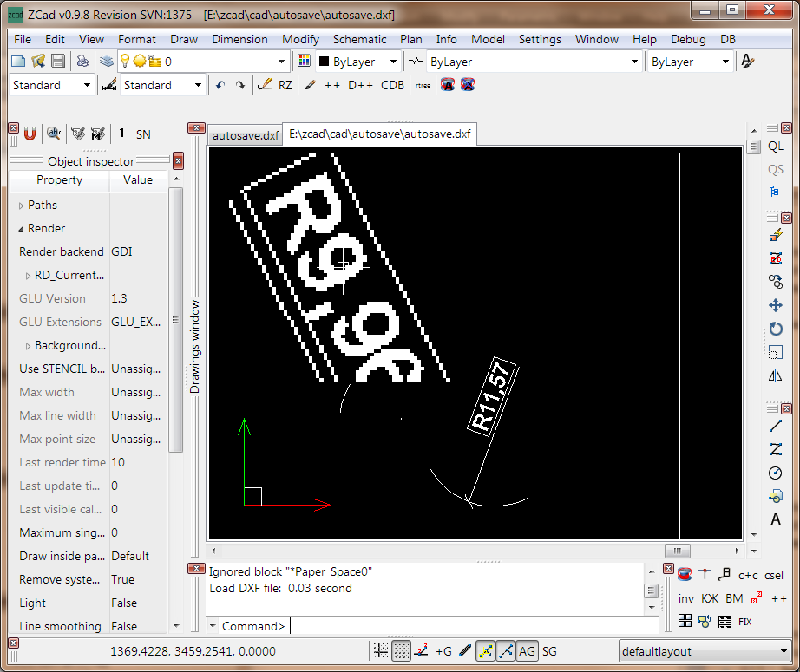Image resolution: width=800 pixels, height=672 pixels.
Task: Toggle the SG status bar button
Action: click(549, 651)
